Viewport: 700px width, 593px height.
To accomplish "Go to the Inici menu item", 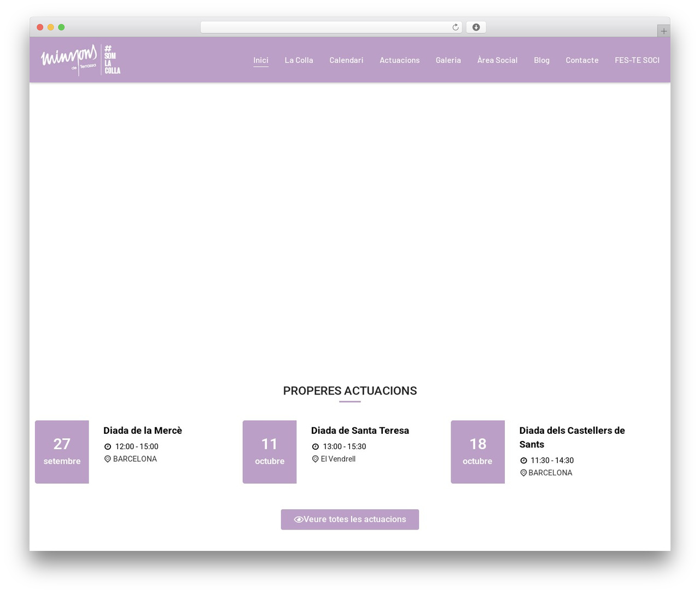I will (261, 60).
